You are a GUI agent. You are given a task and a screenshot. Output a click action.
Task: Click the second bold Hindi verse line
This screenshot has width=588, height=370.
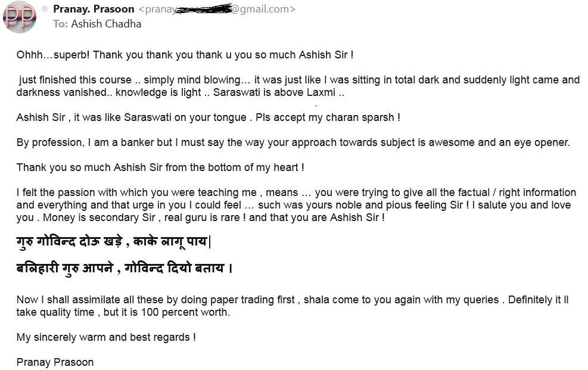click(x=125, y=268)
